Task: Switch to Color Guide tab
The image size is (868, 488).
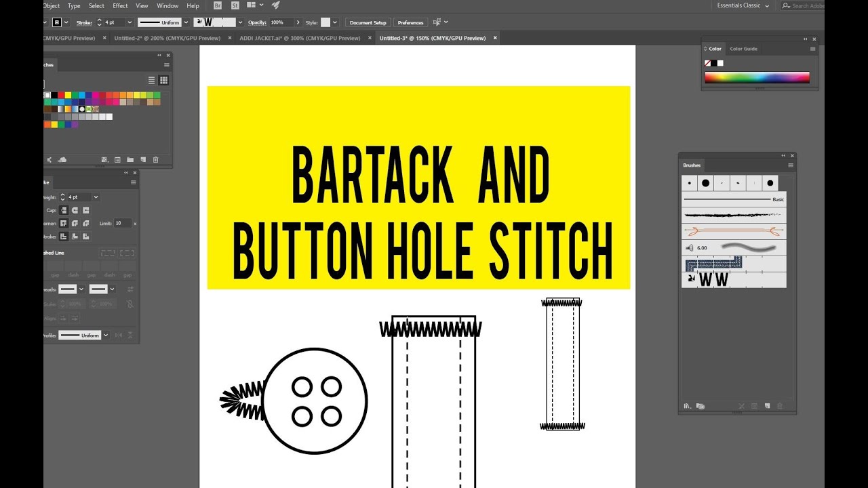Action: pos(743,49)
